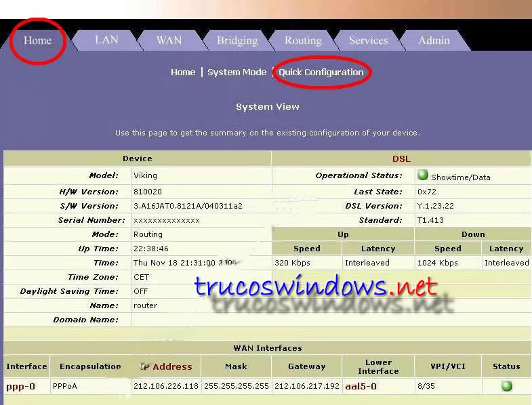
Task: Click the Home submenu link
Action: [183, 72]
